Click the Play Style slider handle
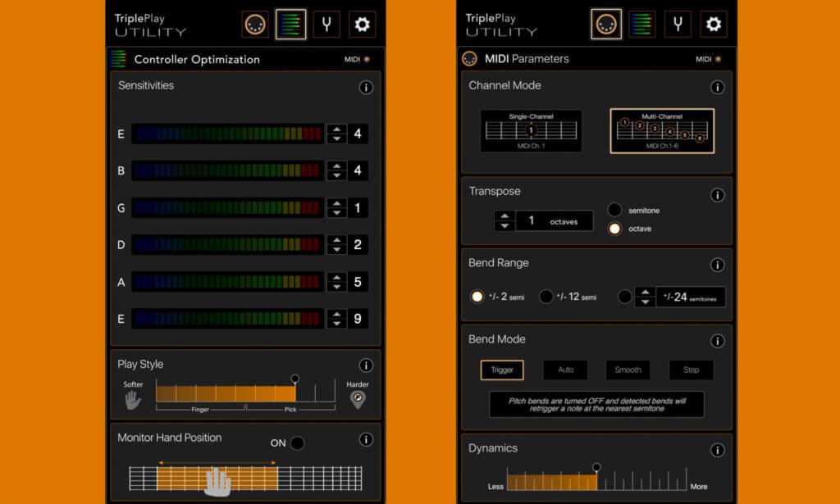The image size is (840, 504). coord(295,379)
